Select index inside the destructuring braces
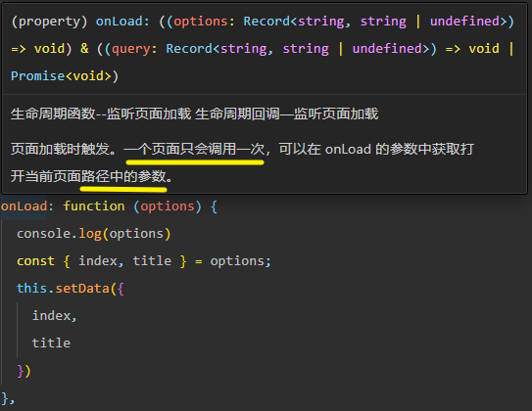Image resolution: width=532 pixels, height=411 pixels. click(x=98, y=261)
